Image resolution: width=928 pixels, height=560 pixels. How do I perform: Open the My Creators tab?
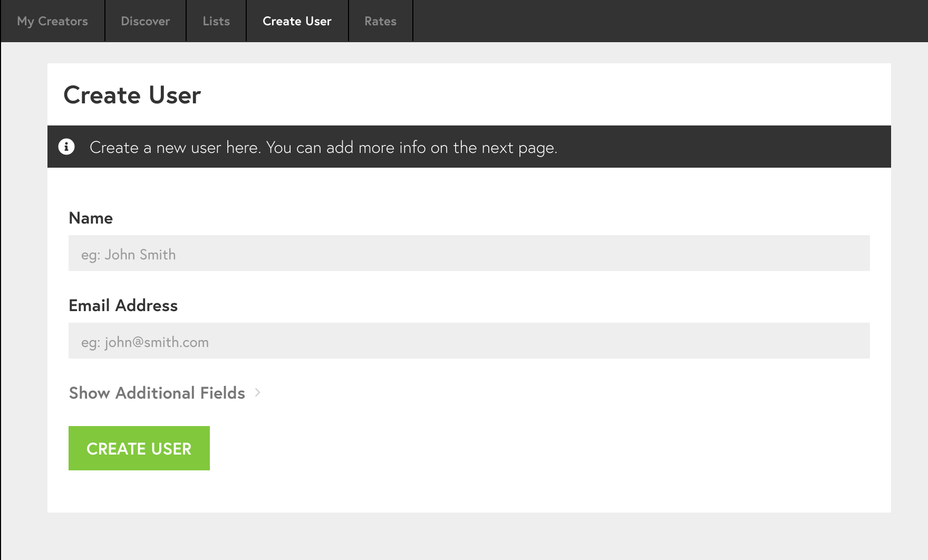[x=53, y=21]
